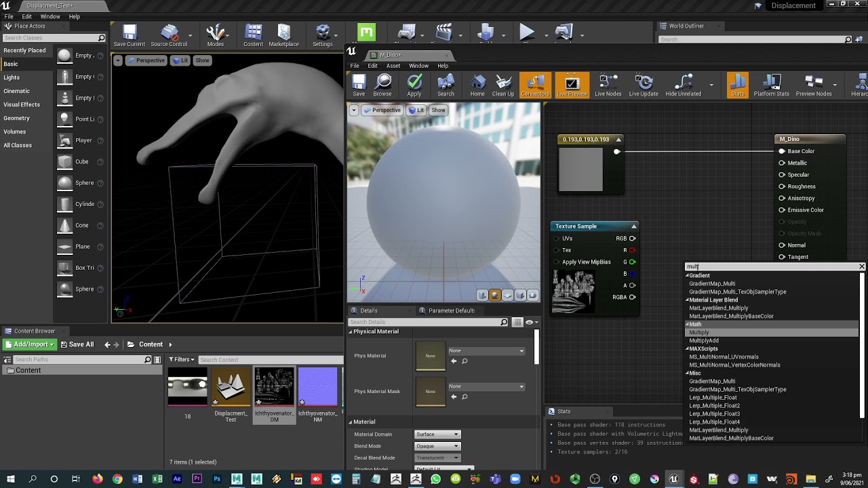Image resolution: width=868 pixels, height=488 pixels.
Task: Collapse the Material section in Details
Action: 351,422
